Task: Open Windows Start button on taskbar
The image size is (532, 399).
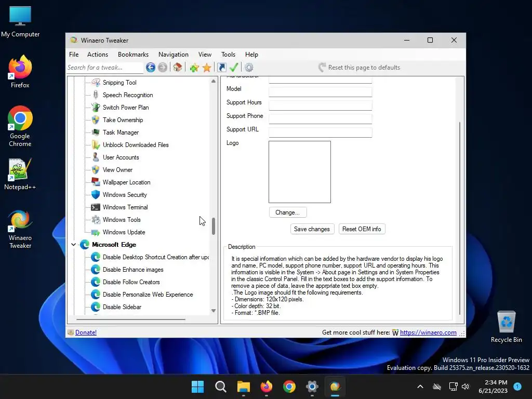Action: [x=197, y=387]
